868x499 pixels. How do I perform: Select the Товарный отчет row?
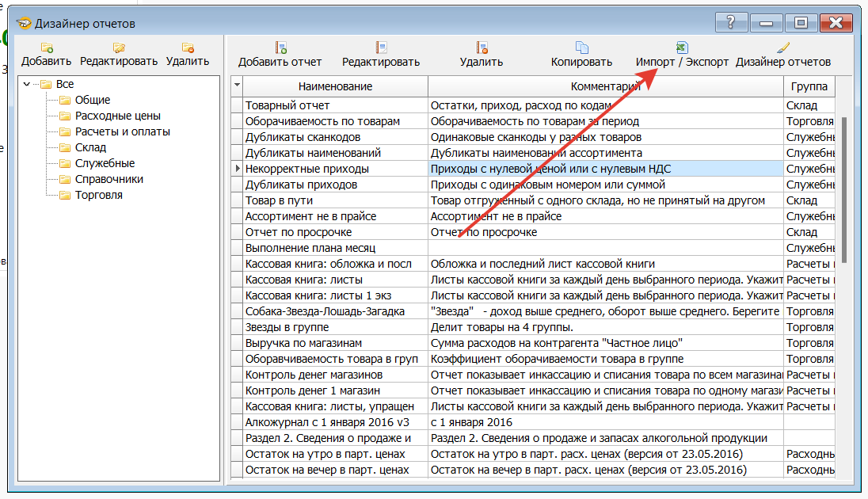[x=287, y=105]
